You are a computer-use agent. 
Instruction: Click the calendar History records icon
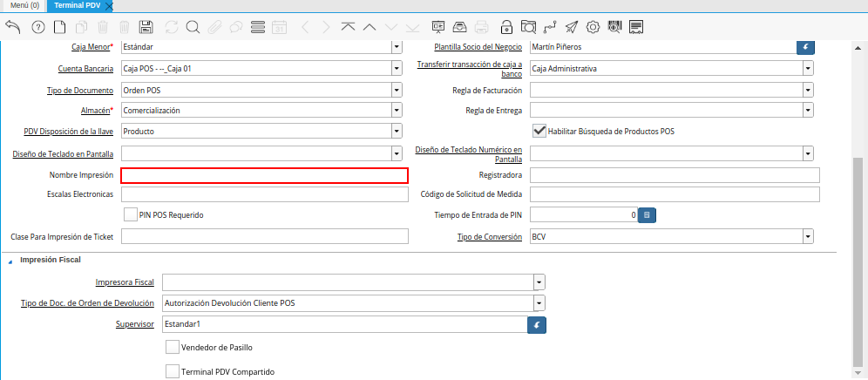point(280,27)
